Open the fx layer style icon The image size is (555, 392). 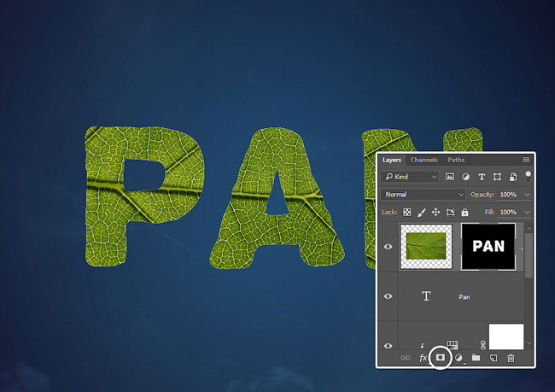pos(423,358)
